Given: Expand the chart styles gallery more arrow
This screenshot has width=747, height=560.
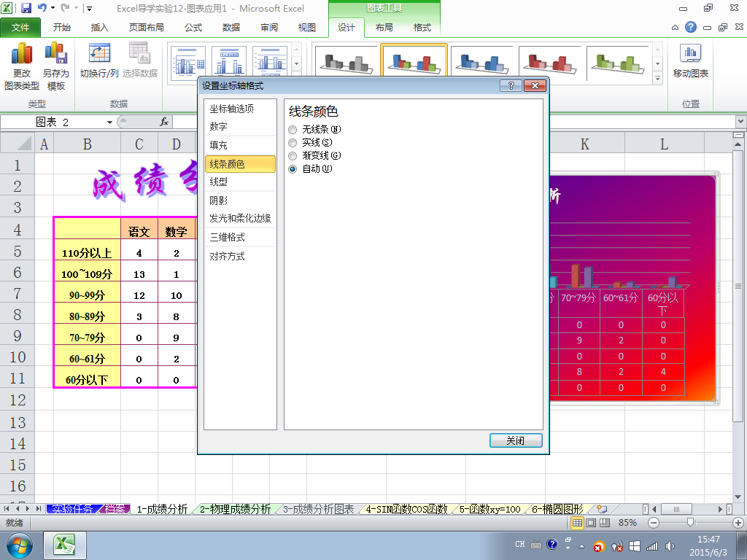Looking at the screenshot, I should [x=657, y=78].
